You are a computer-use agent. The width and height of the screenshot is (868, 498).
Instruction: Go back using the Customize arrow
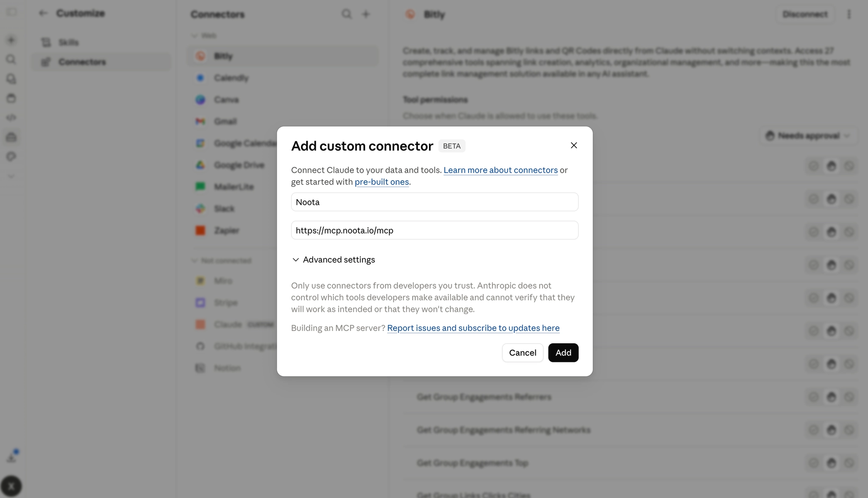pyautogui.click(x=43, y=13)
